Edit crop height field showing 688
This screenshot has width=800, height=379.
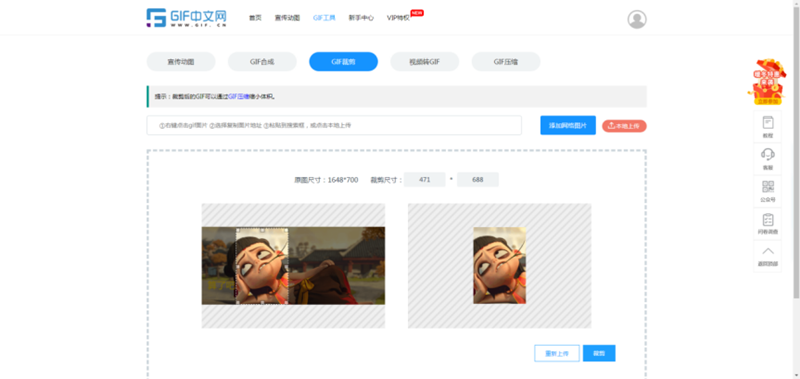478,180
